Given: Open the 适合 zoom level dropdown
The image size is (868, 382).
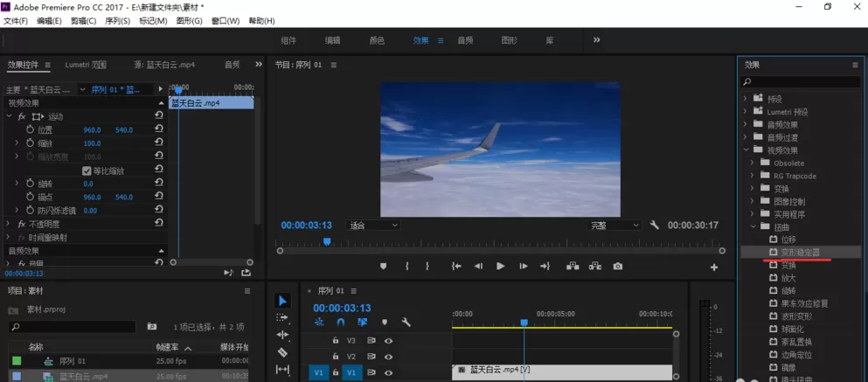Looking at the screenshot, I should click(372, 226).
